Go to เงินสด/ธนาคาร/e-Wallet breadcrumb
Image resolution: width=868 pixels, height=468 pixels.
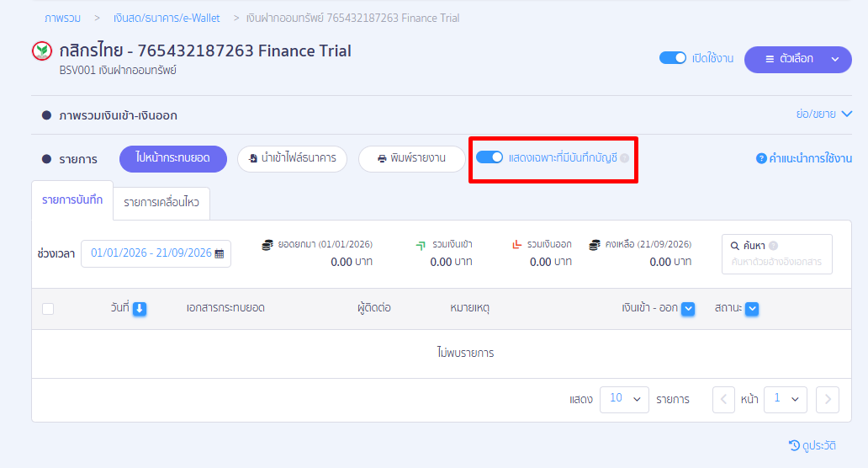tap(167, 19)
